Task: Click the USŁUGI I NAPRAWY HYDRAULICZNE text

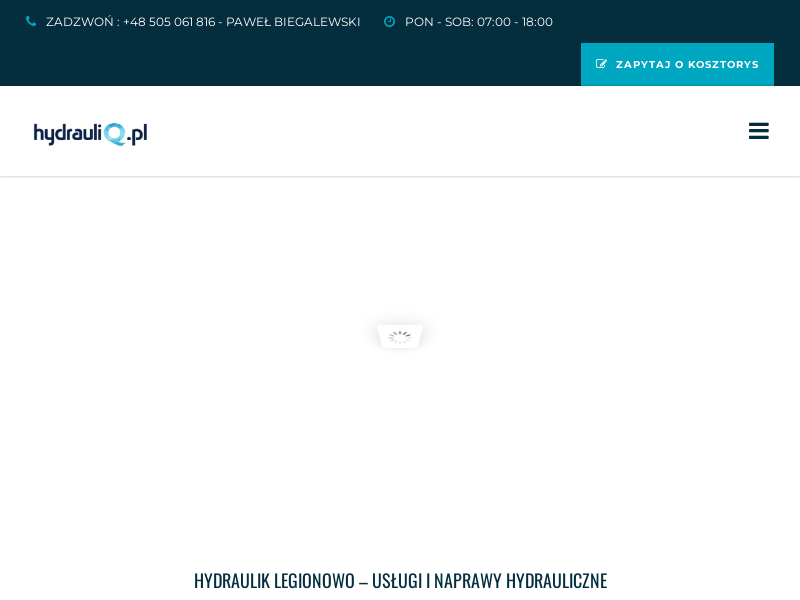Action: 489,581
